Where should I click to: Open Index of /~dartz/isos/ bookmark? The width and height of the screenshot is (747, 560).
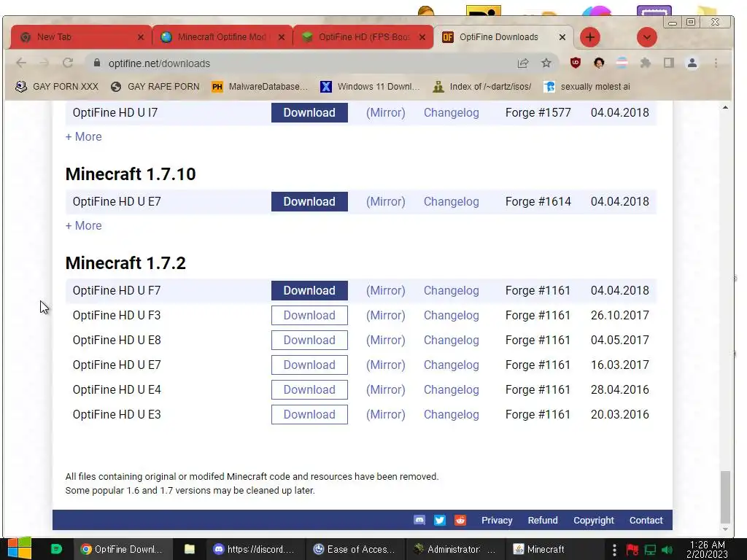tap(481, 87)
